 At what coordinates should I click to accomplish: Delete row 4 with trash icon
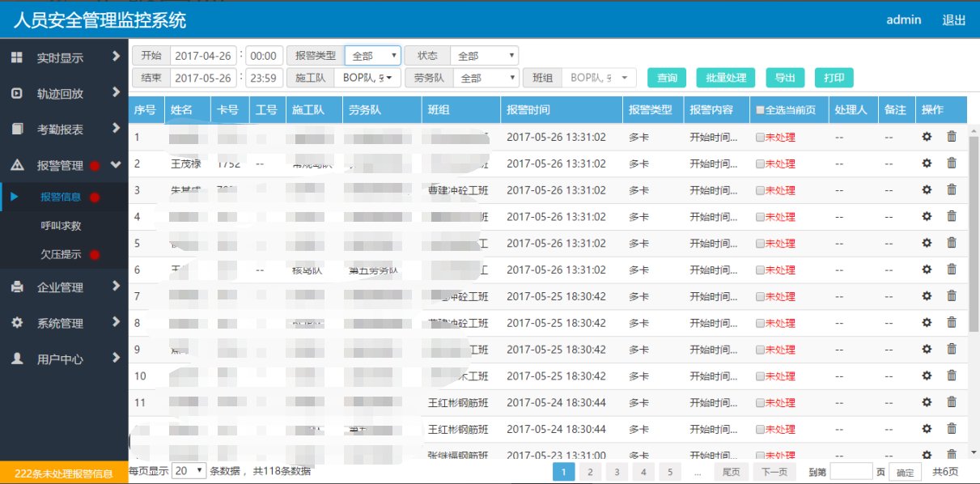[952, 216]
